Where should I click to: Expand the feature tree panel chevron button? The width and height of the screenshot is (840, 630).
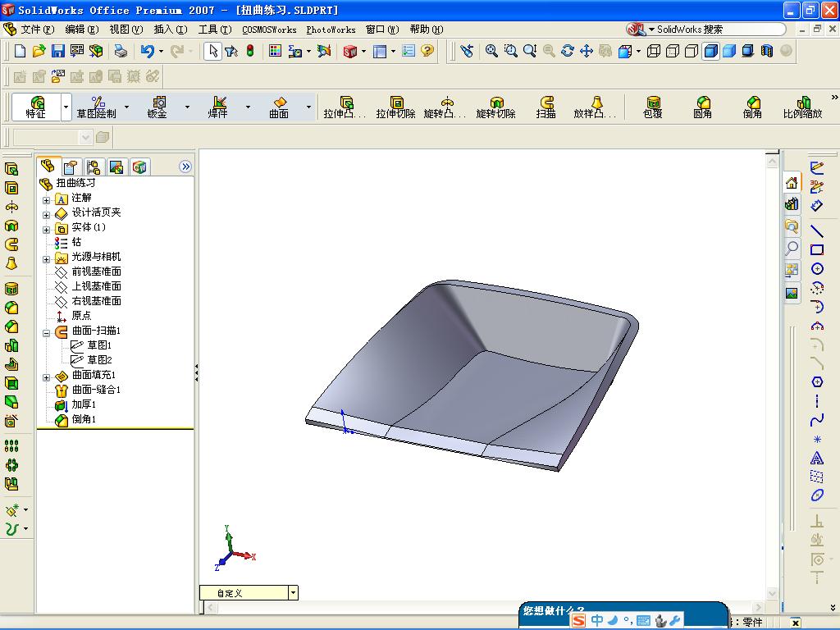[x=185, y=167]
